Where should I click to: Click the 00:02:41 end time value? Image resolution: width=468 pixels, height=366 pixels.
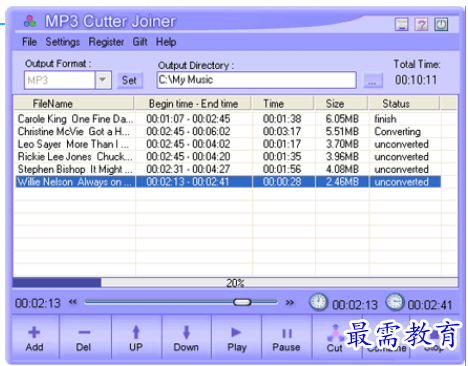pyautogui.click(x=430, y=305)
